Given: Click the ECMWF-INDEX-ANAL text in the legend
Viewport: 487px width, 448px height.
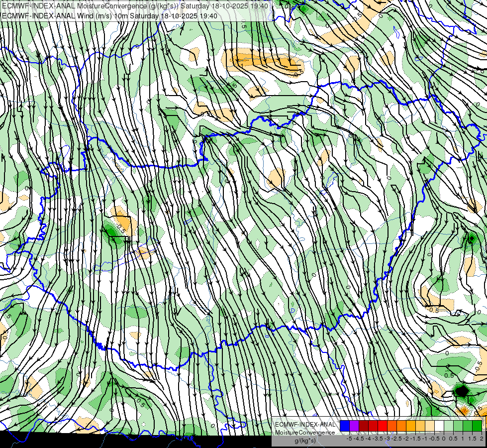Looking at the screenshot, I should click(x=305, y=424).
